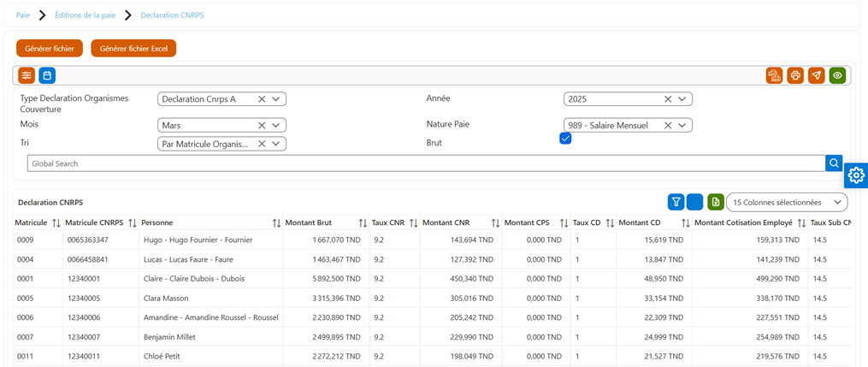Sort by Personne column arrows
Image resolution: width=868 pixels, height=367 pixels.
pyautogui.click(x=277, y=222)
